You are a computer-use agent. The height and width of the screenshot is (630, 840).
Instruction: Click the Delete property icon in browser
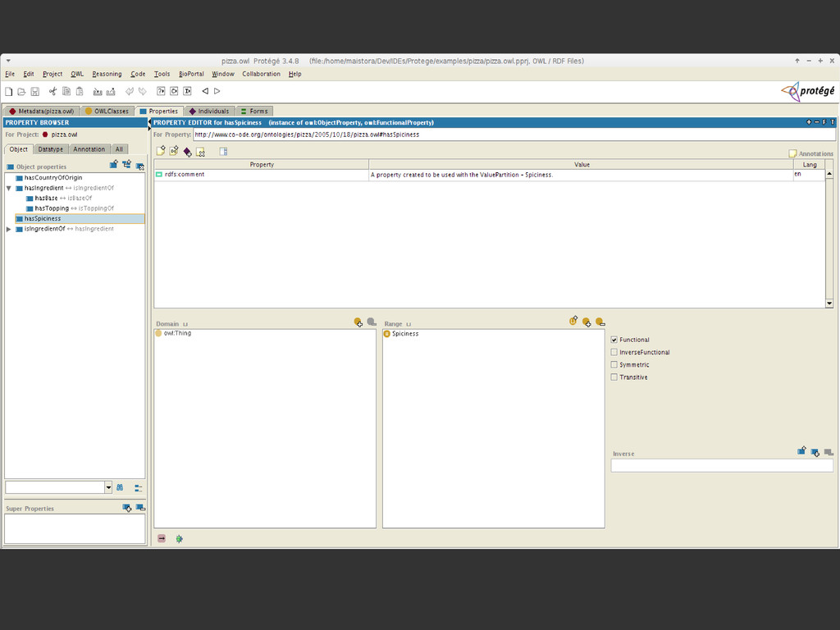pyautogui.click(x=139, y=166)
